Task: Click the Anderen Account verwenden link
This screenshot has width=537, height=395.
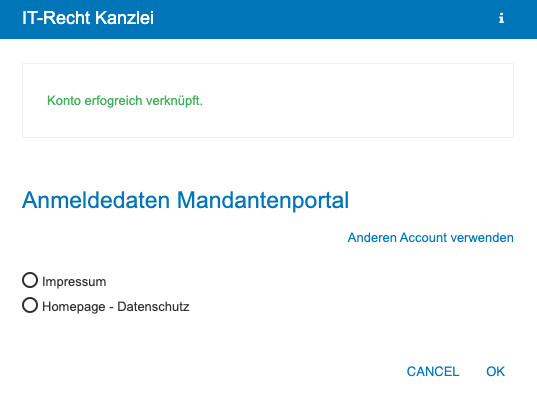Action: (x=430, y=237)
